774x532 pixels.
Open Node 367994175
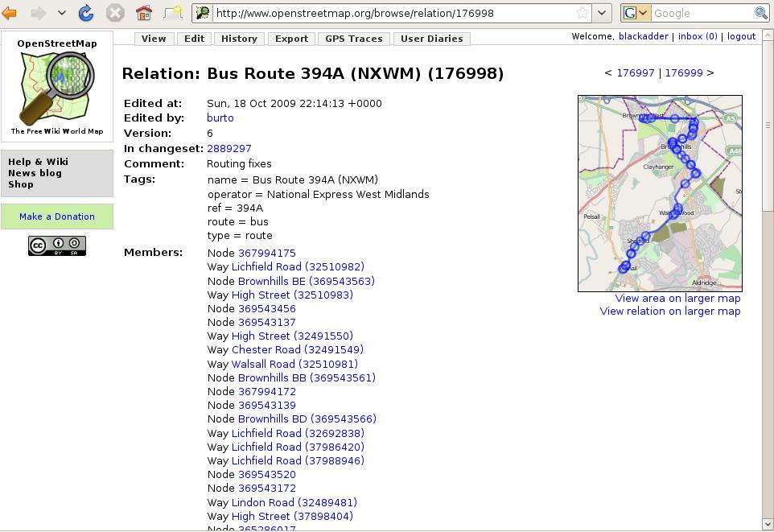click(267, 253)
